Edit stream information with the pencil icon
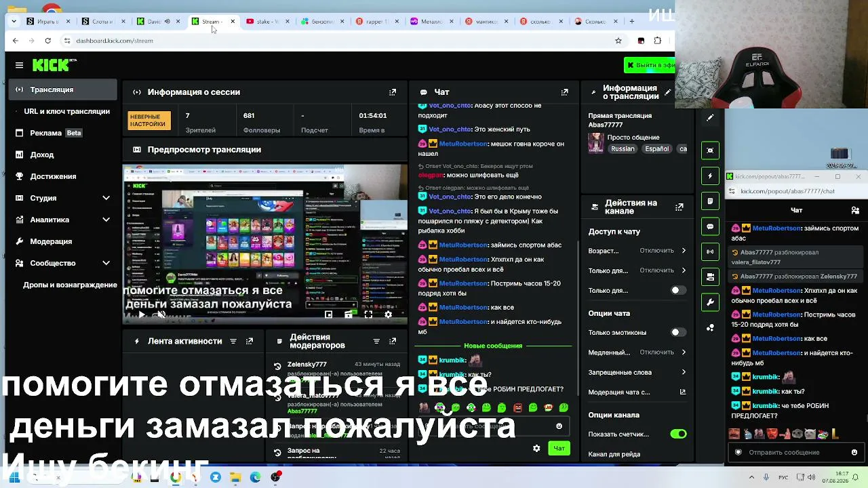The image size is (868, 488). (x=667, y=92)
